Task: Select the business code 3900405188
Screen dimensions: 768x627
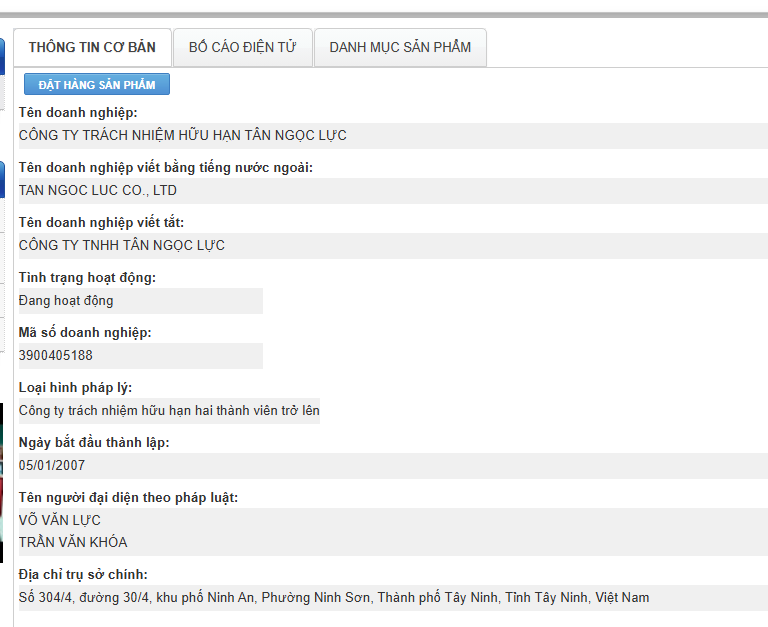Action: click(56, 355)
